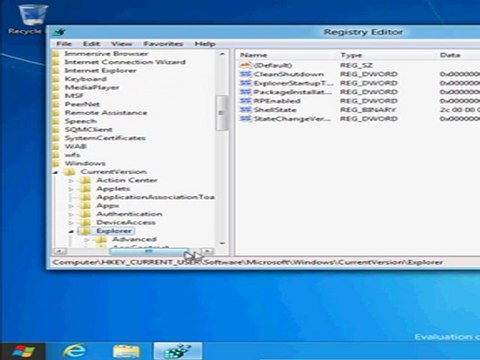
Task: Open the Favorites menu
Action: pyautogui.click(x=163, y=44)
